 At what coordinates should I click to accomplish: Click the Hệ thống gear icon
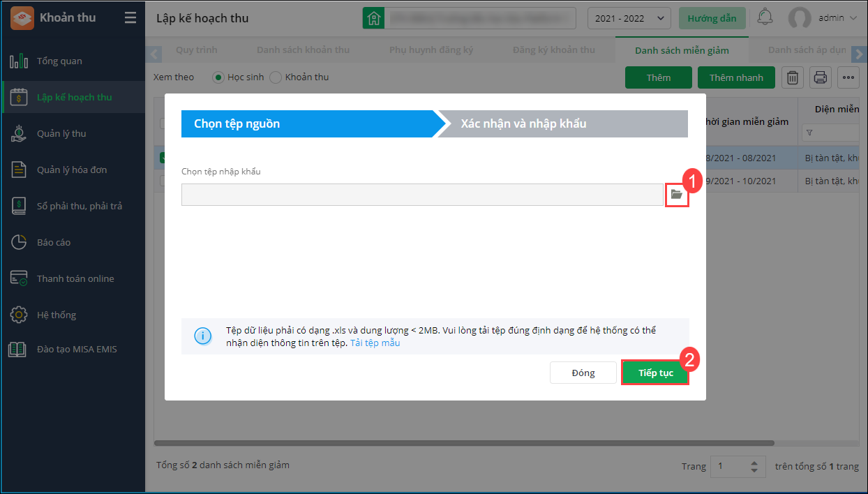coord(18,315)
